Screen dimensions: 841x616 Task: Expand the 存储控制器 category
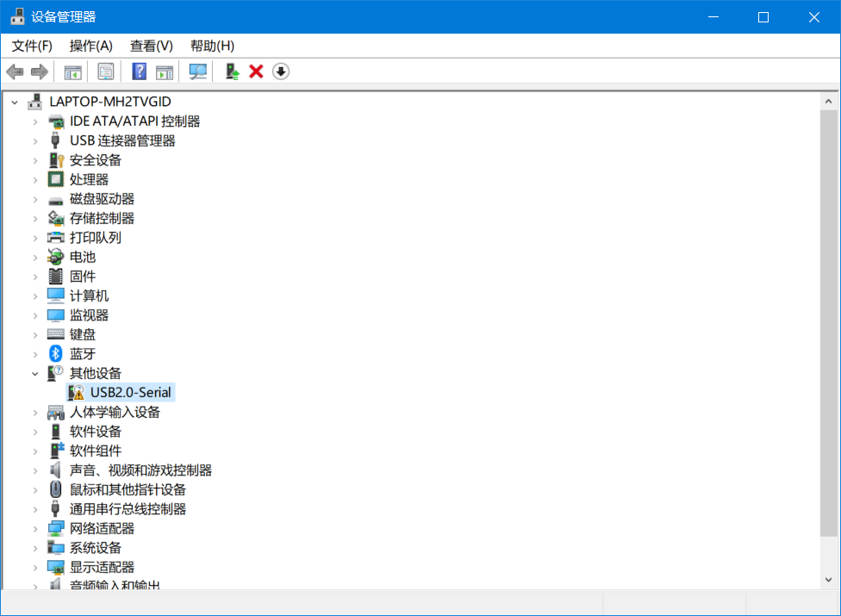pos(35,219)
